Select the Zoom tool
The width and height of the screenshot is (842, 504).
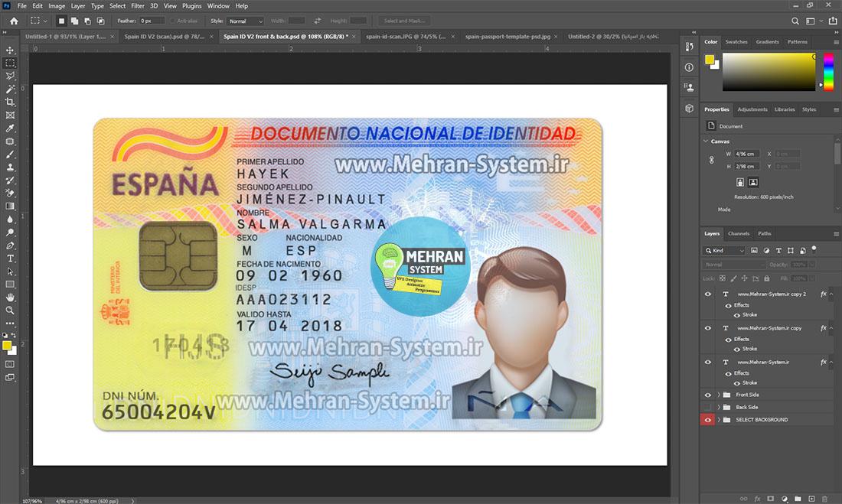click(x=10, y=310)
